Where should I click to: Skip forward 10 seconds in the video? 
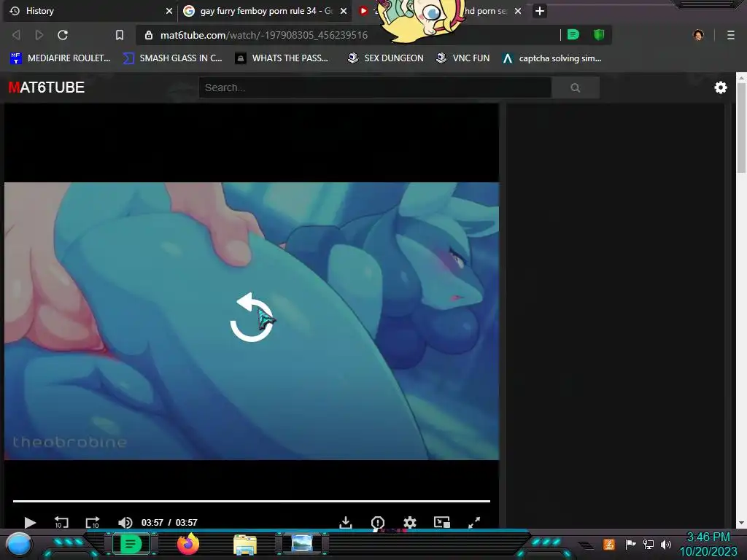coord(93,522)
